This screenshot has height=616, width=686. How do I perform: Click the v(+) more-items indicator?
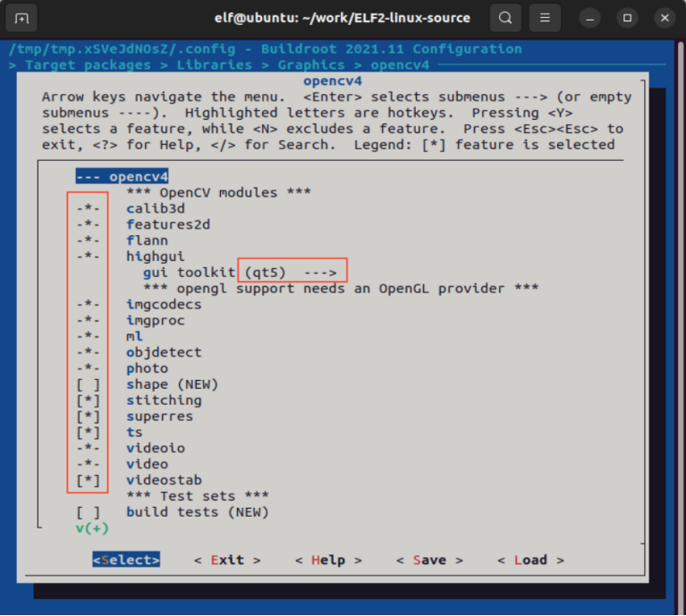click(x=92, y=528)
